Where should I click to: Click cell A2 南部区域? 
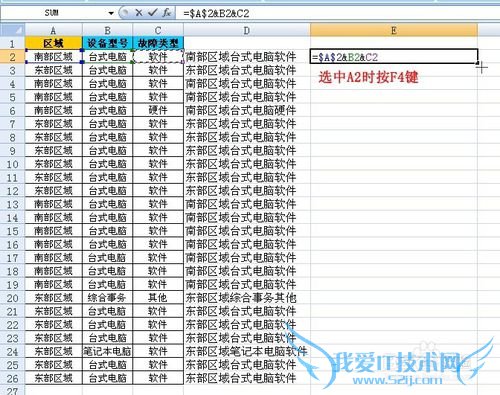coord(53,57)
